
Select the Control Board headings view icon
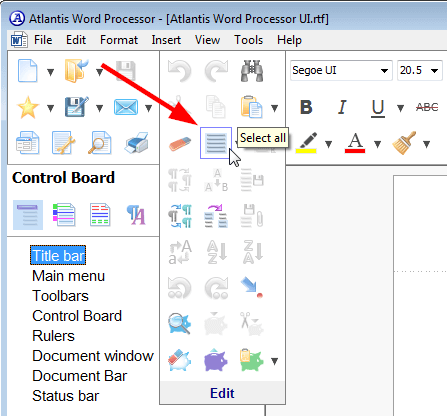[28, 215]
